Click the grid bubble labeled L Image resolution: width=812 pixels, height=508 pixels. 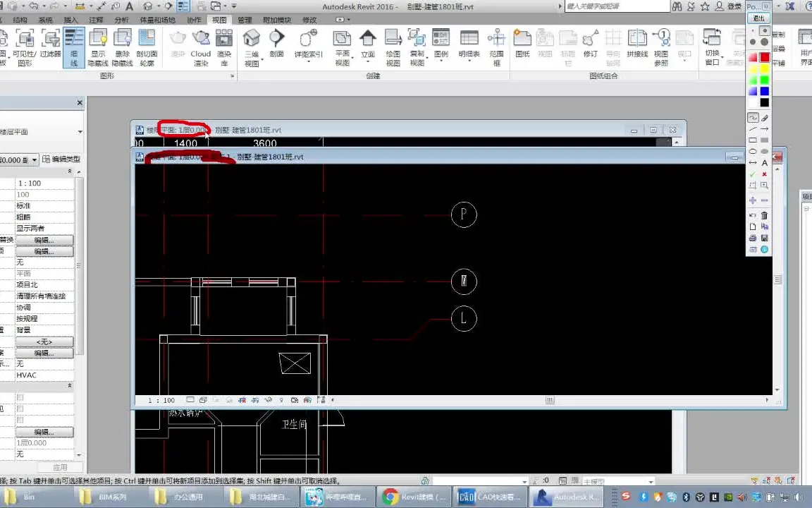(464, 318)
